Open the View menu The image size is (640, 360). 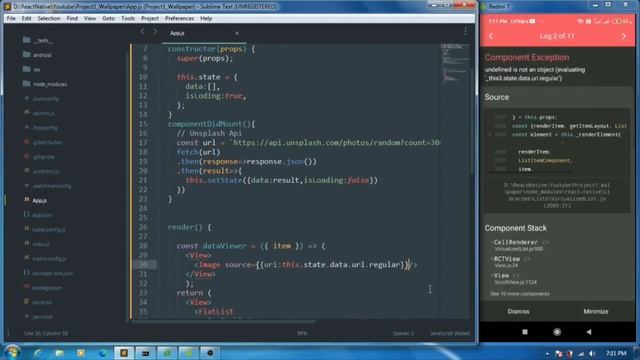(x=90, y=18)
